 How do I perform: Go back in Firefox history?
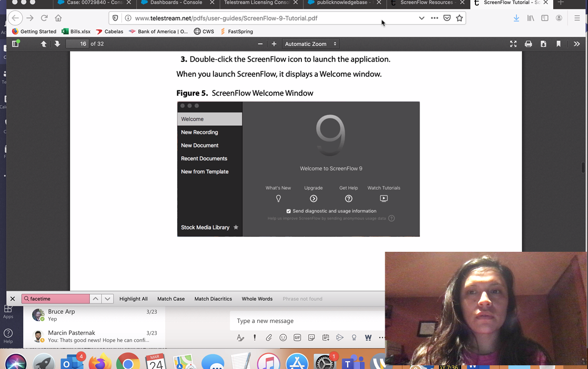[15, 18]
